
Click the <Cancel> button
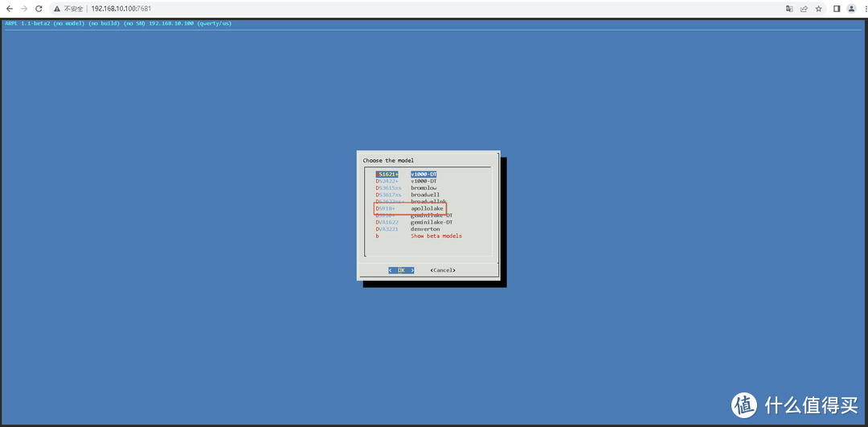[x=443, y=270]
